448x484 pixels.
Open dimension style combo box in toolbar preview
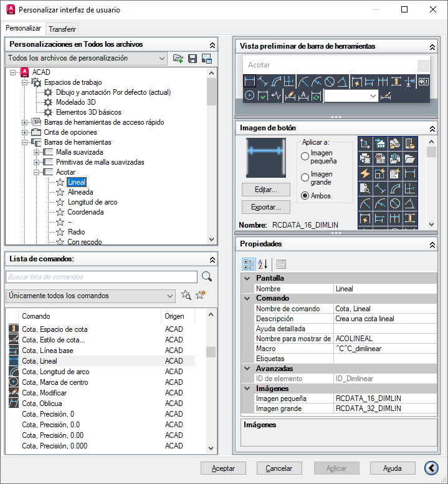(x=351, y=96)
